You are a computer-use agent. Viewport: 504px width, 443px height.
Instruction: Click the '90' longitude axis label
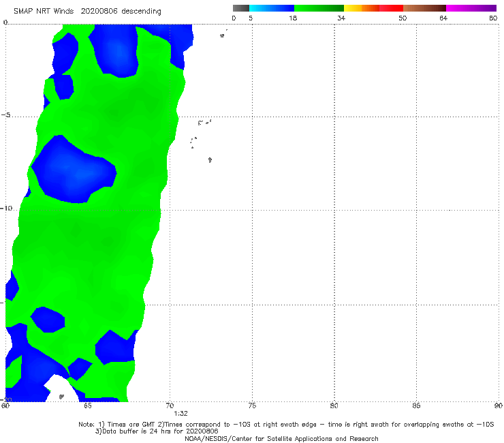[499, 406]
